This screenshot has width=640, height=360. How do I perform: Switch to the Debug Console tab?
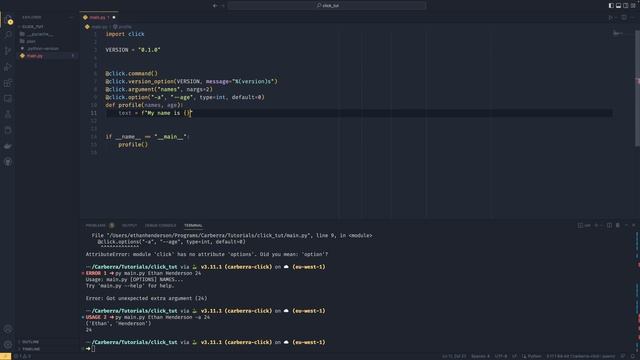pos(160,225)
